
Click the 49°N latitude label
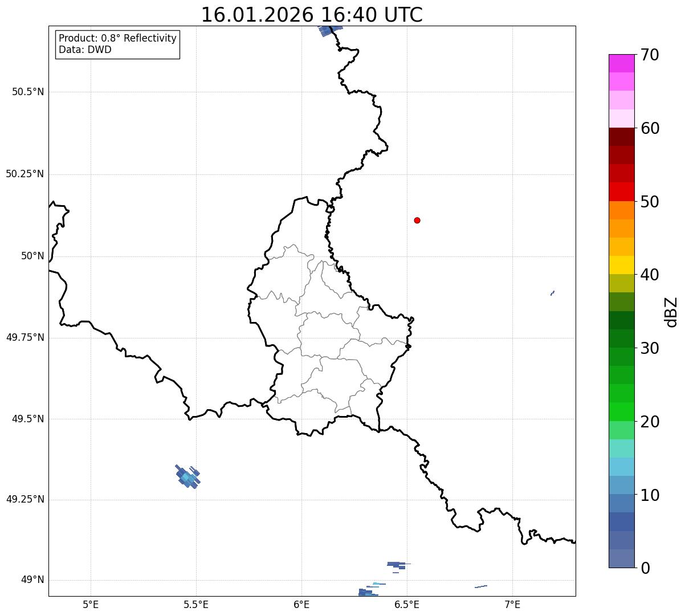point(32,580)
